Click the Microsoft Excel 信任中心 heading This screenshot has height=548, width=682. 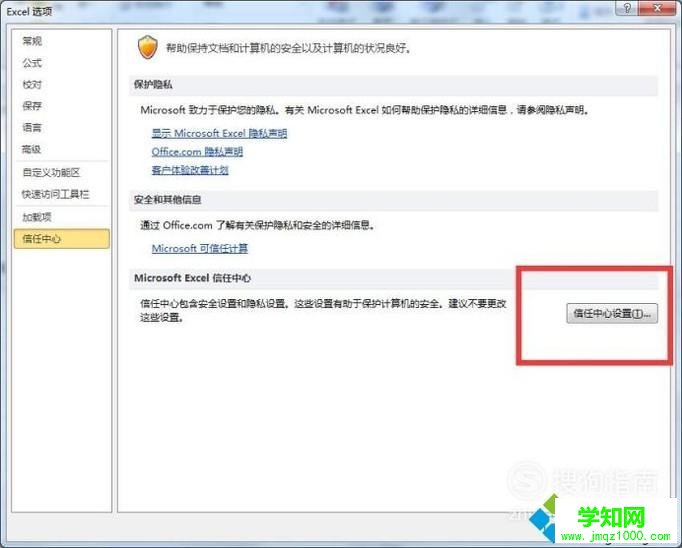192,278
